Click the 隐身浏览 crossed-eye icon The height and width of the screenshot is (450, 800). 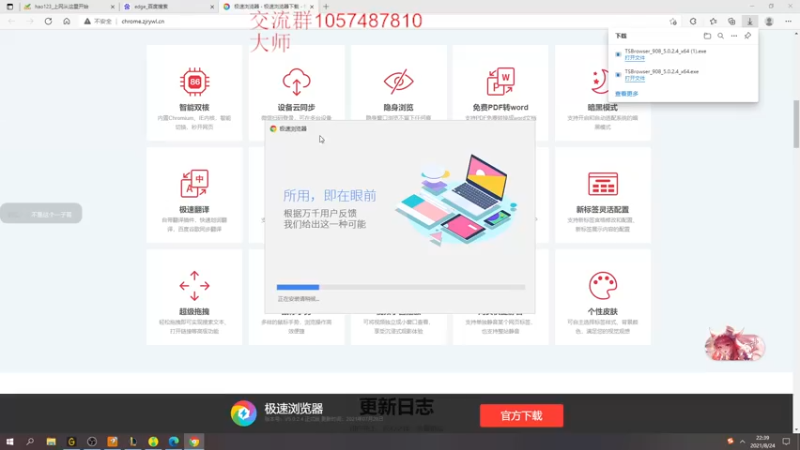pos(398,82)
